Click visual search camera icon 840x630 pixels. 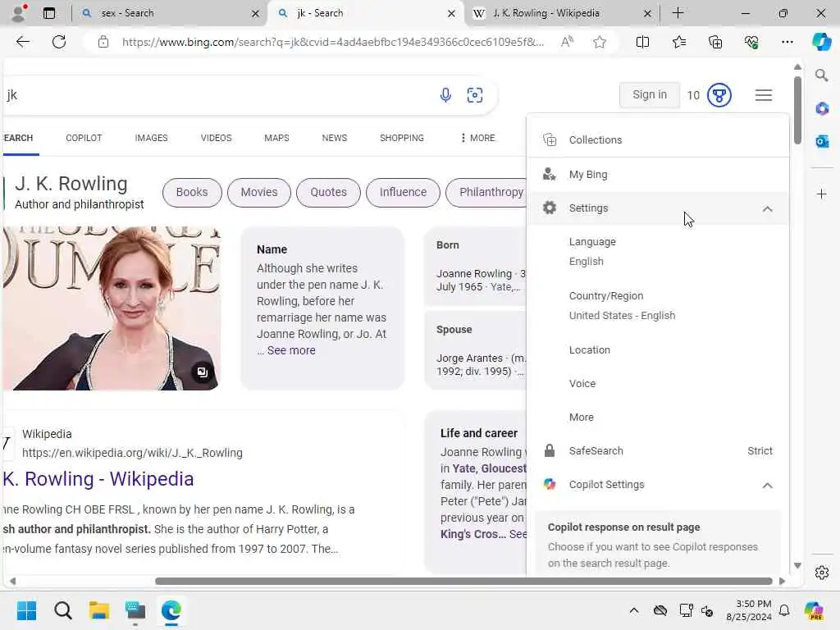(x=475, y=95)
